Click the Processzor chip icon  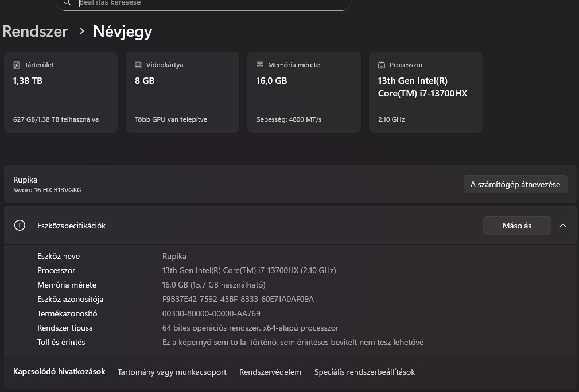[x=382, y=65]
